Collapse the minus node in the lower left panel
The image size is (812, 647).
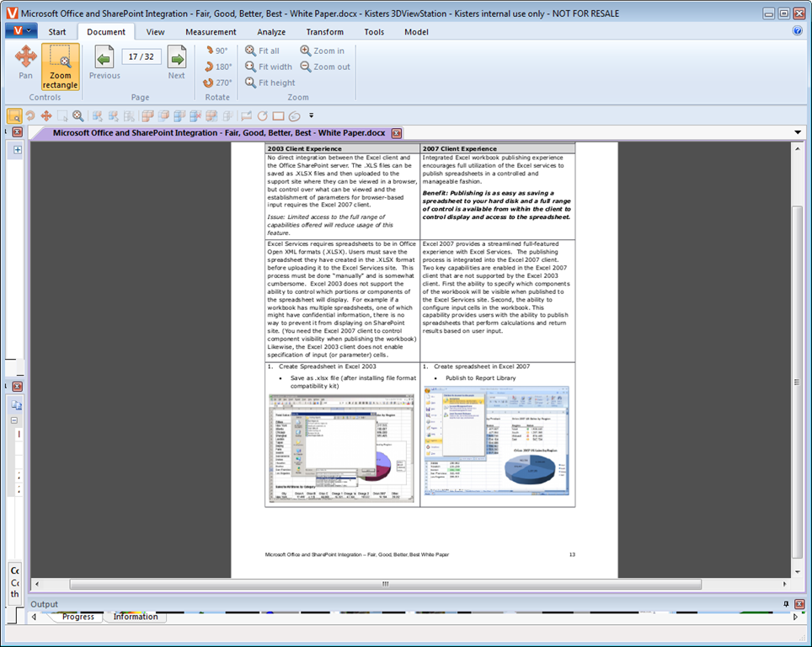[x=14, y=420]
